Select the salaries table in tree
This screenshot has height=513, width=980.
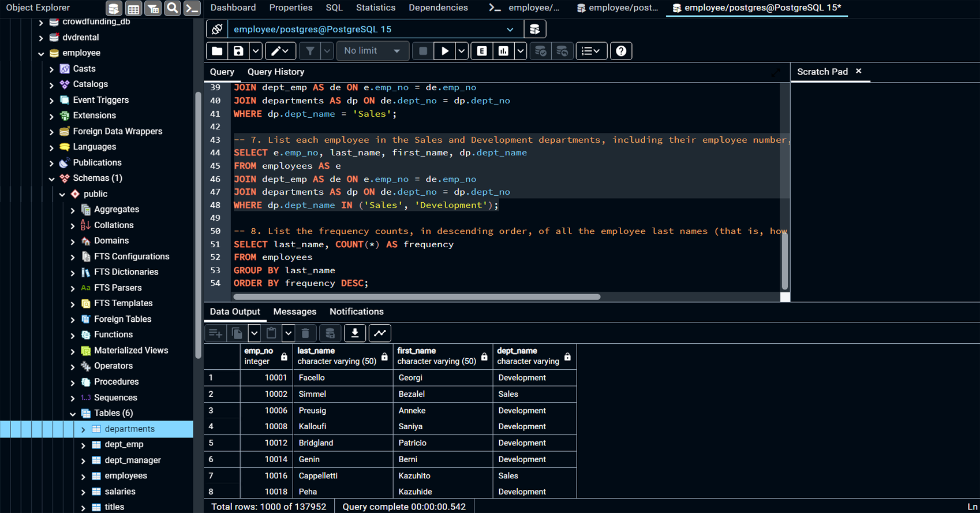120,492
